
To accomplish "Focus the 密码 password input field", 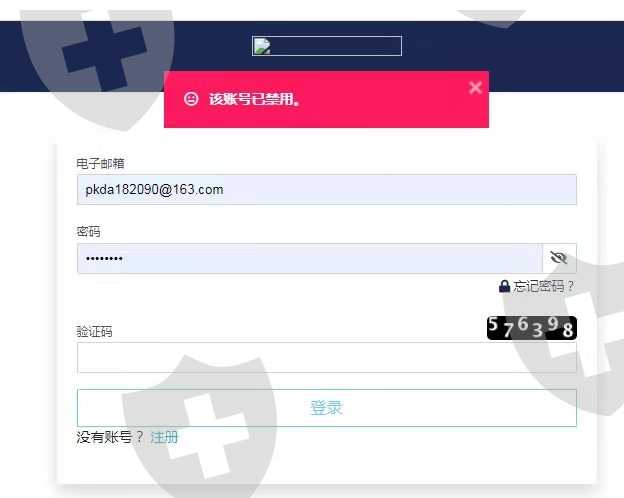I will click(x=310, y=258).
